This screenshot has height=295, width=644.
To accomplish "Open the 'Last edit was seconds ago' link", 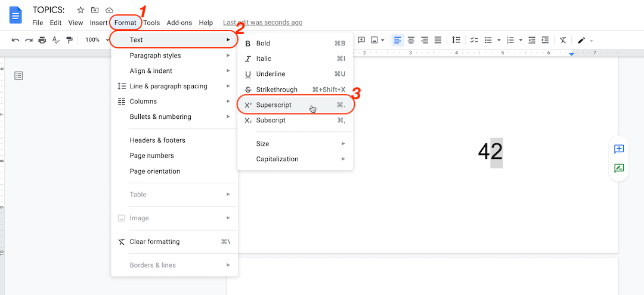I will click(262, 23).
